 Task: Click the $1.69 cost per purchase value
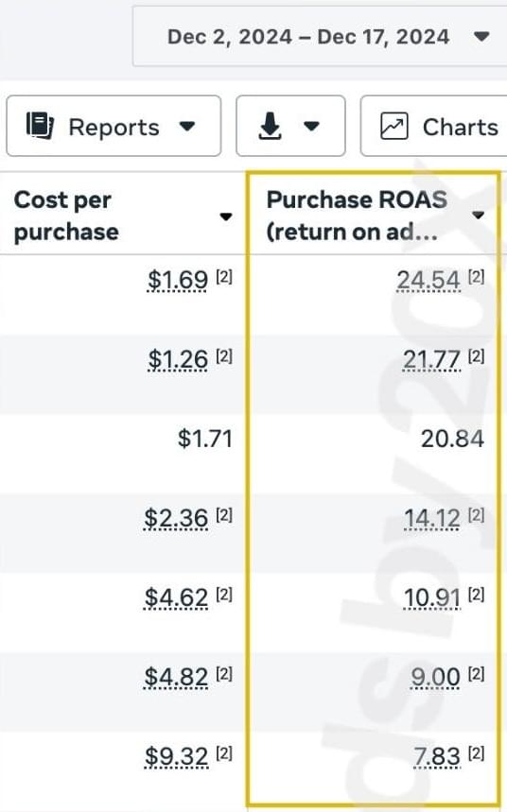coord(177,280)
